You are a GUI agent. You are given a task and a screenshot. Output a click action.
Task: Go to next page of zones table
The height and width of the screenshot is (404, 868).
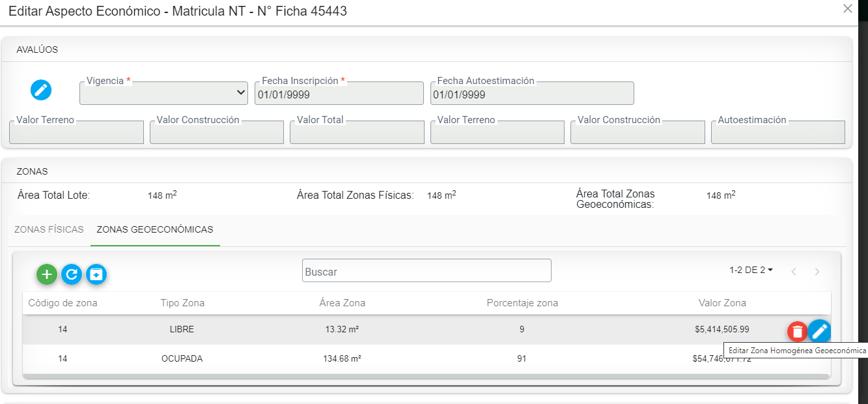(817, 272)
